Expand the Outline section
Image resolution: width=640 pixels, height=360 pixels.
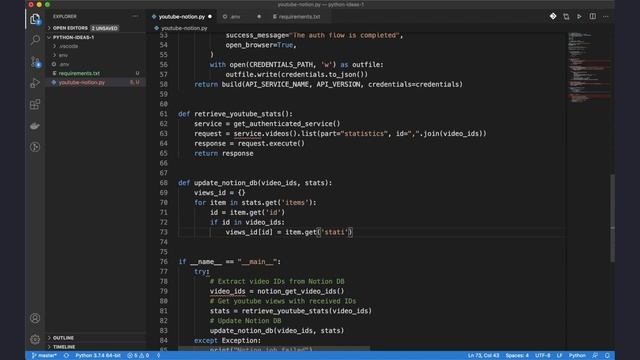tap(63, 338)
